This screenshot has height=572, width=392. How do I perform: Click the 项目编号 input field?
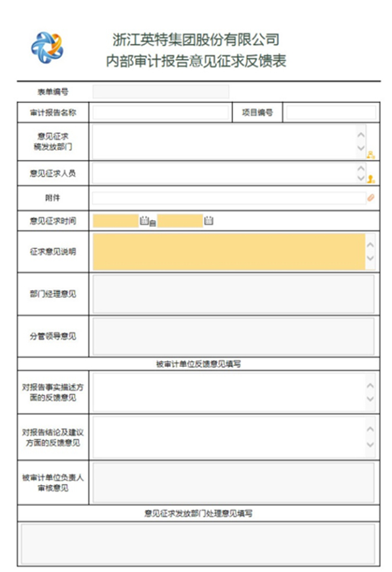pyautogui.click(x=331, y=112)
